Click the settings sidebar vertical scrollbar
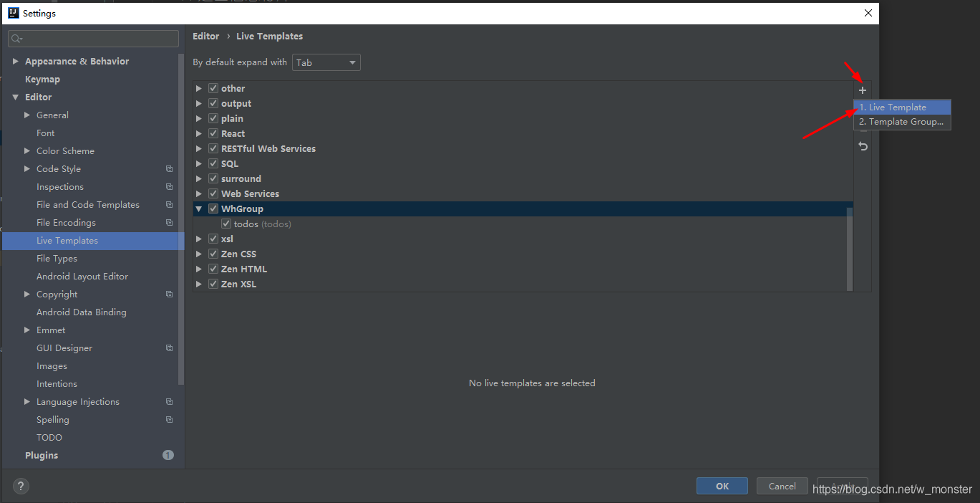The width and height of the screenshot is (980, 503). pos(181,219)
